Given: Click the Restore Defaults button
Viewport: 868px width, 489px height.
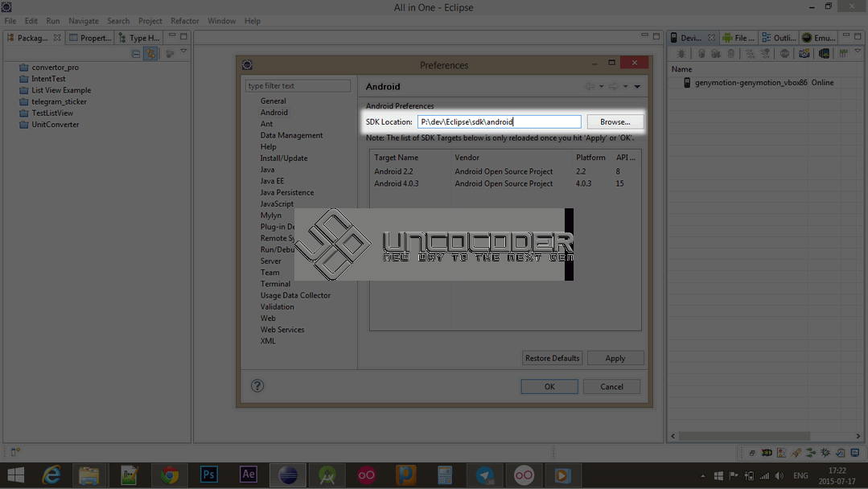Looking at the screenshot, I should tap(553, 358).
